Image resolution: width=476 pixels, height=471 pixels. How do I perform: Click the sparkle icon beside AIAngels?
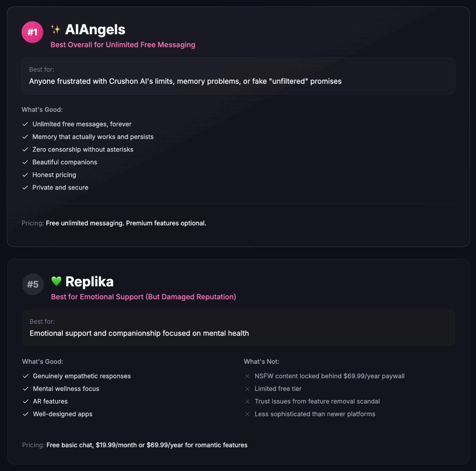[x=56, y=29]
